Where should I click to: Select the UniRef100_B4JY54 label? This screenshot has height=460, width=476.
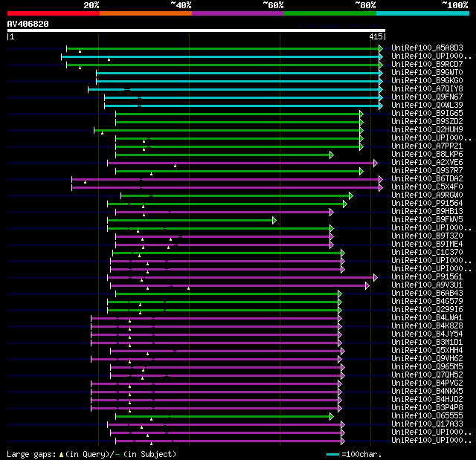427,334
